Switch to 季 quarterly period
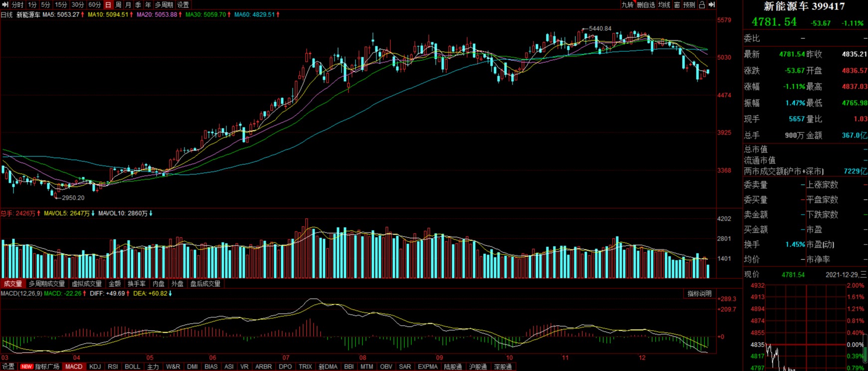Image resolution: width=868 pixels, height=371 pixels. pos(138,4)
